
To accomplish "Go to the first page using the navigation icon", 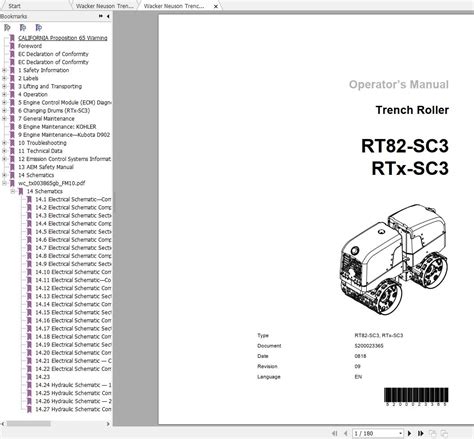I will coord(334,433).
